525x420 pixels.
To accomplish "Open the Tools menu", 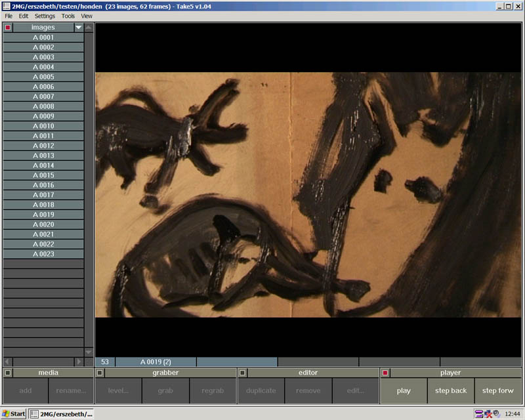I will tap(68, 16).
